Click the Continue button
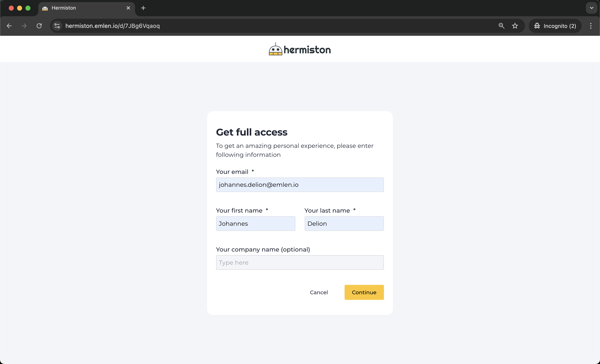600x364 pixels. [x=364, y=292]
